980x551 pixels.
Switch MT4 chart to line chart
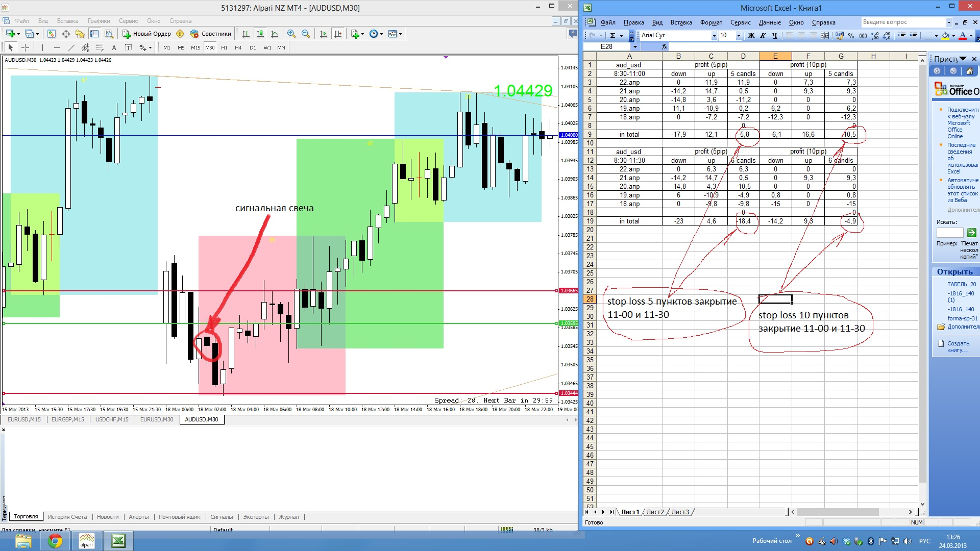click(275, 34)
